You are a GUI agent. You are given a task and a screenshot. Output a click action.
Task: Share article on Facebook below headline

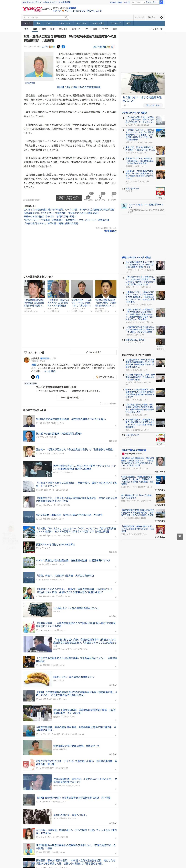coord(63,47)
